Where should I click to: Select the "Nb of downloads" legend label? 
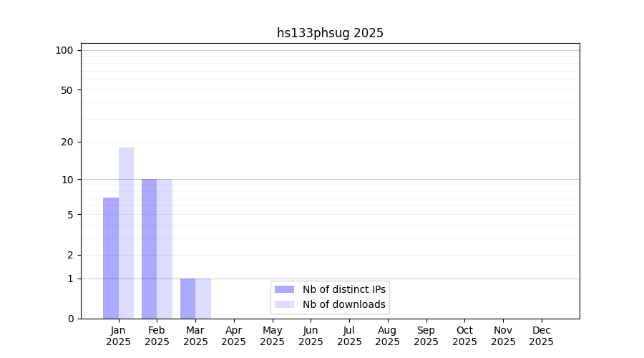coord(343,304)
